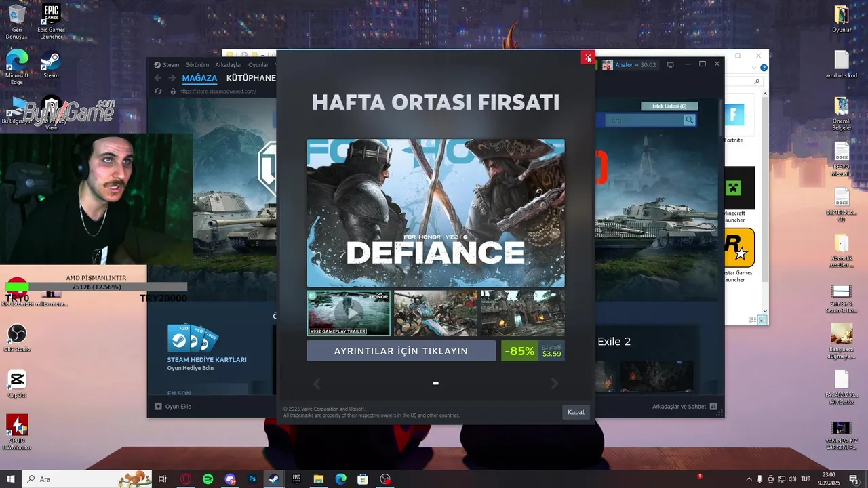This screenshot has width=868, height=488.
Task: Click Oyun Ekle at Steam's bottom left
Action: (x=173, y=407)
